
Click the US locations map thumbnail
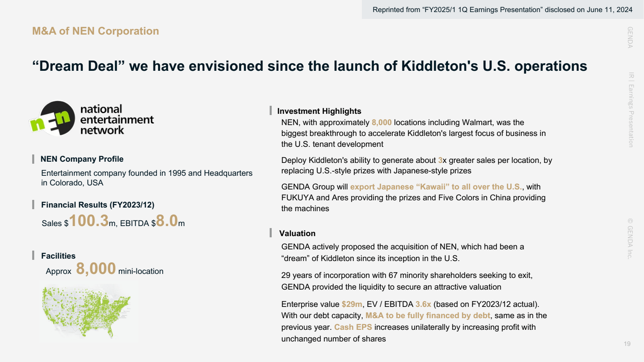coord(88,313)
